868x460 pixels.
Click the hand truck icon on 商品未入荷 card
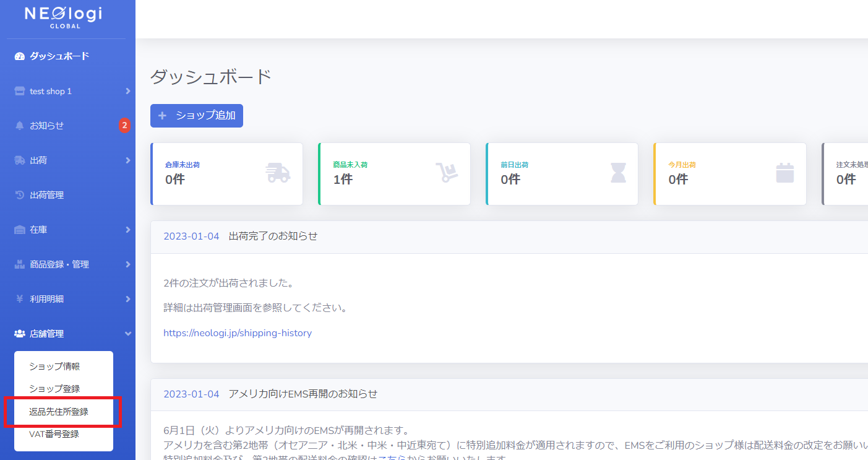[x=446, y=173]
